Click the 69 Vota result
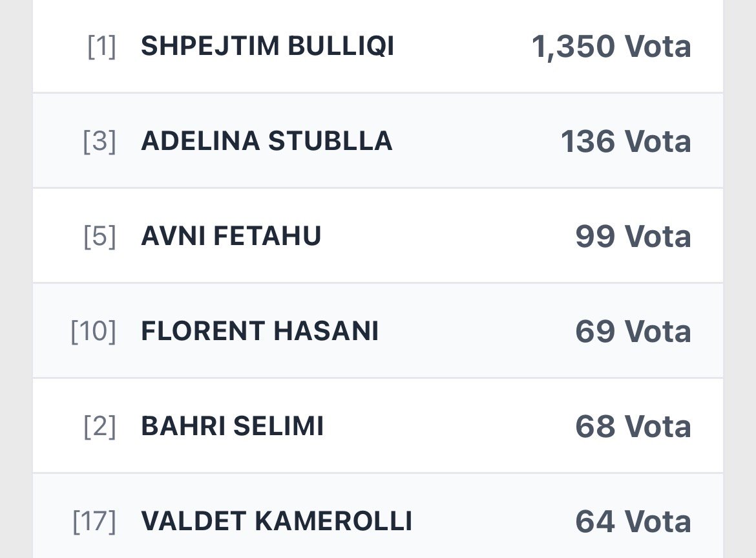756x558 pixels. tap(633, 332)
